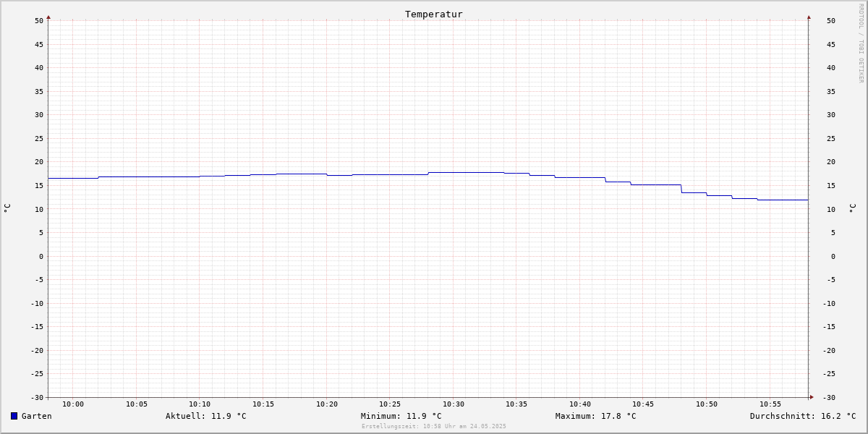Click the 10:50 time axis label
This screenshot has height=434, width=868.
tap(707, 404)
